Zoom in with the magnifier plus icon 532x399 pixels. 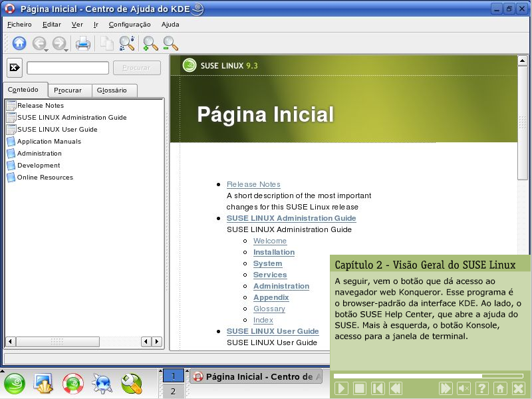coord(150,43)
